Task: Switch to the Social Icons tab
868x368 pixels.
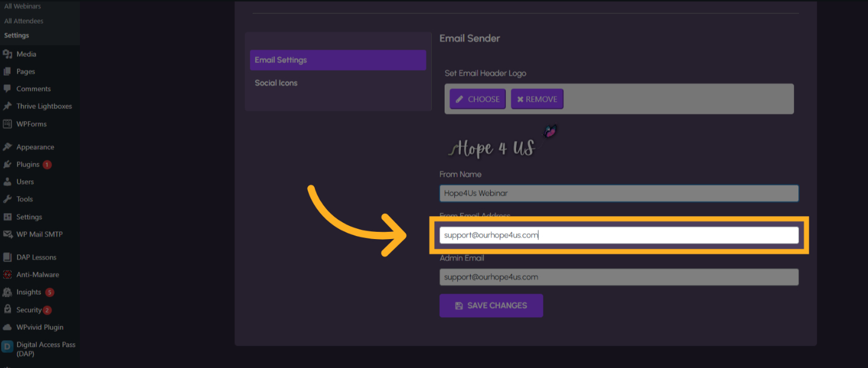Action: click(x=276, y=83)
